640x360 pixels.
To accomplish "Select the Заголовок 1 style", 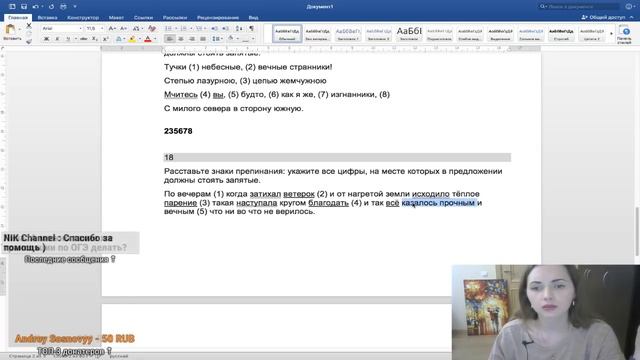I will tap(348, 33).
